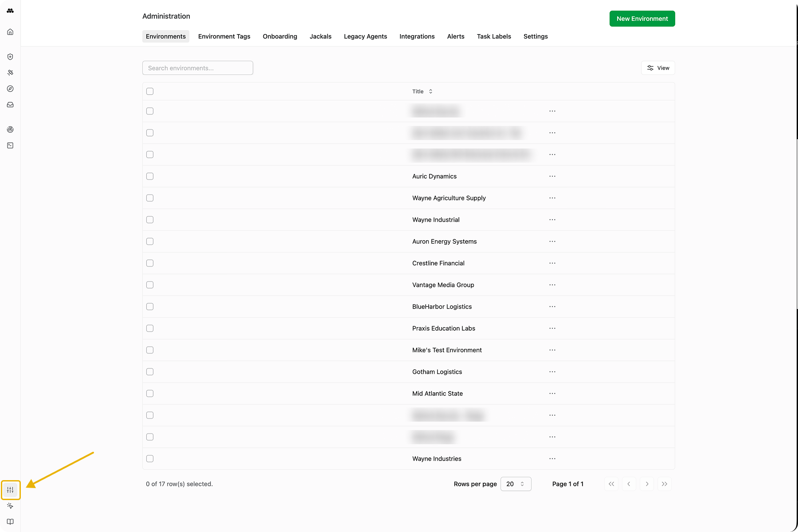Open the inbox tray icon in sidebar
Viewport: 798px width, 532px height.
pyautogui.click(x=10, y=105)
